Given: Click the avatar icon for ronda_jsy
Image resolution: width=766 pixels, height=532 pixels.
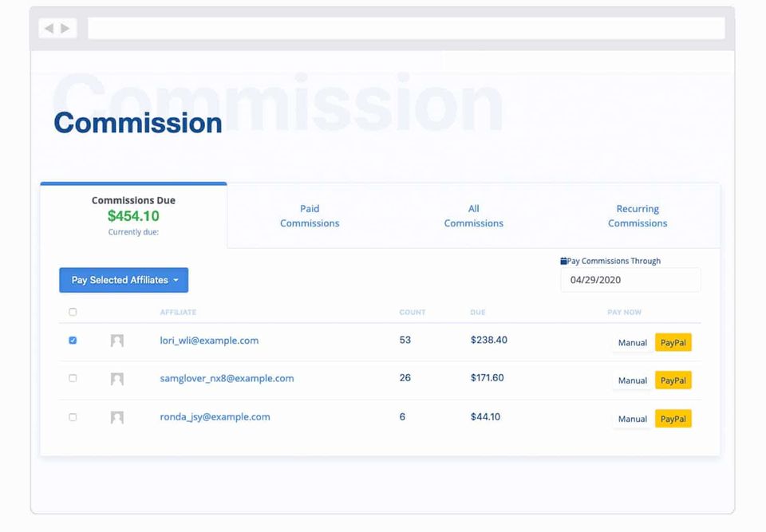Looking at the screenshot, I should pos(117,417).
